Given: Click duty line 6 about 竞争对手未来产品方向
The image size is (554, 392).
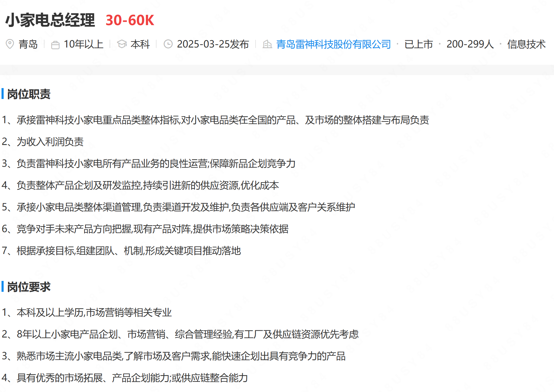Looking at the screenshot, I should [145, 229].
